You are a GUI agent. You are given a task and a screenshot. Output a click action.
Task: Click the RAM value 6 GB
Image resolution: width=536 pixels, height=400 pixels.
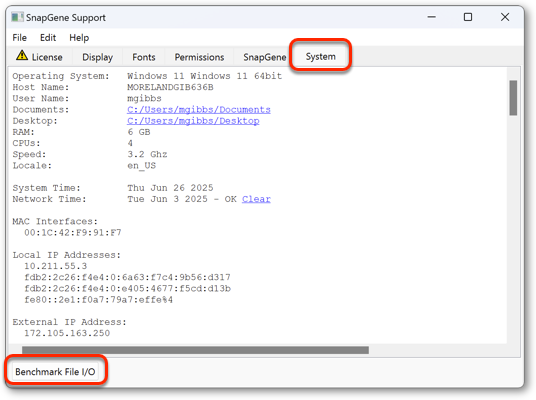[x=139, y=132]
